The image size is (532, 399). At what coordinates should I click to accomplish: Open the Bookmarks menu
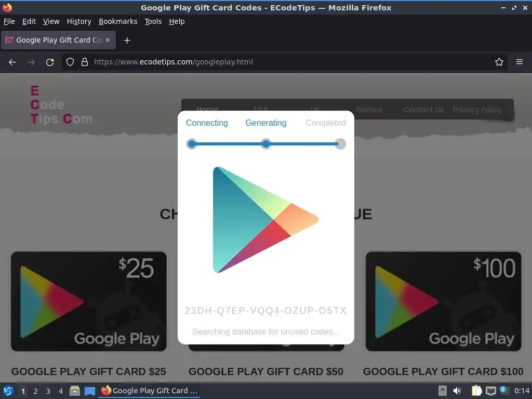click(118, 21)
